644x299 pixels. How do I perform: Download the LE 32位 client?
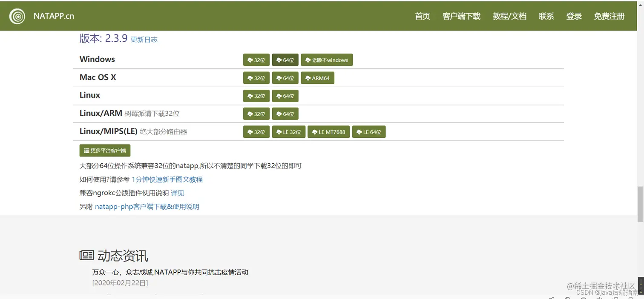[289, 132]
